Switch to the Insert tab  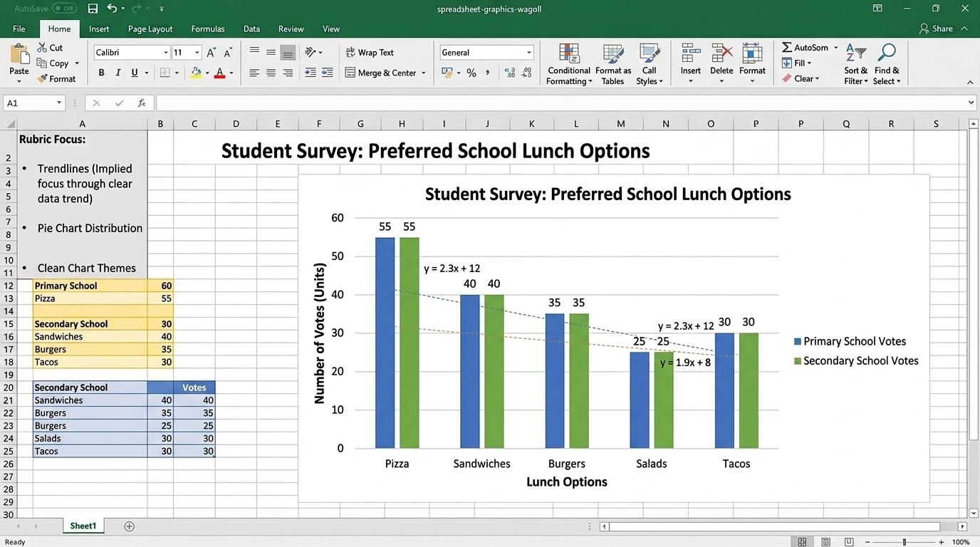click(99, 29)
